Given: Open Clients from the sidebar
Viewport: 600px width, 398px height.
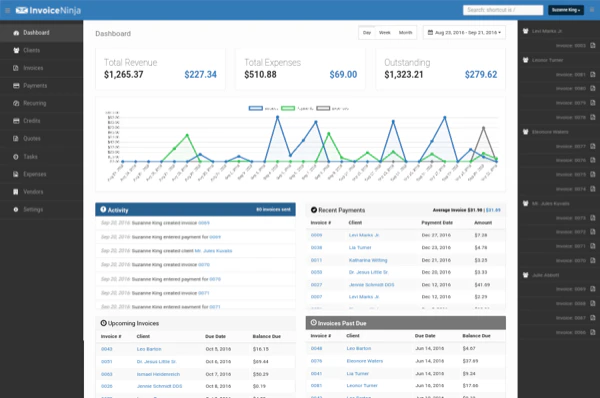Looking at the screenshot, I should pos(41,50).
